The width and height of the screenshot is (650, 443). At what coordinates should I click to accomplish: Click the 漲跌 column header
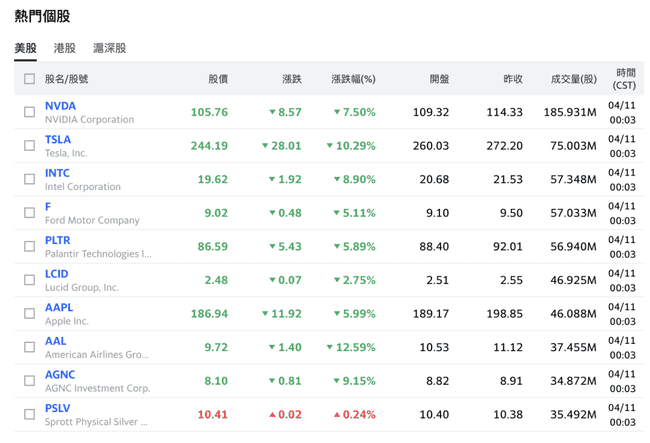(x=292, y=79)
